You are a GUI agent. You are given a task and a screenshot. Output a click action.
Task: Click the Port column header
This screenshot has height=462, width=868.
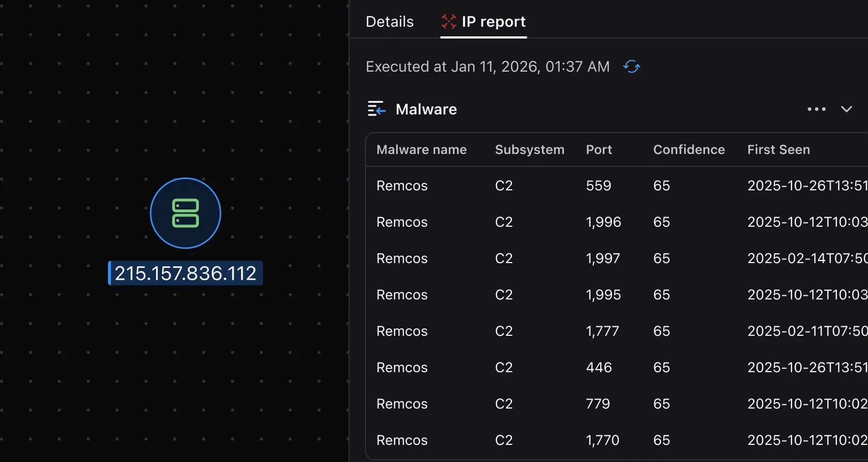pos(599,150)
